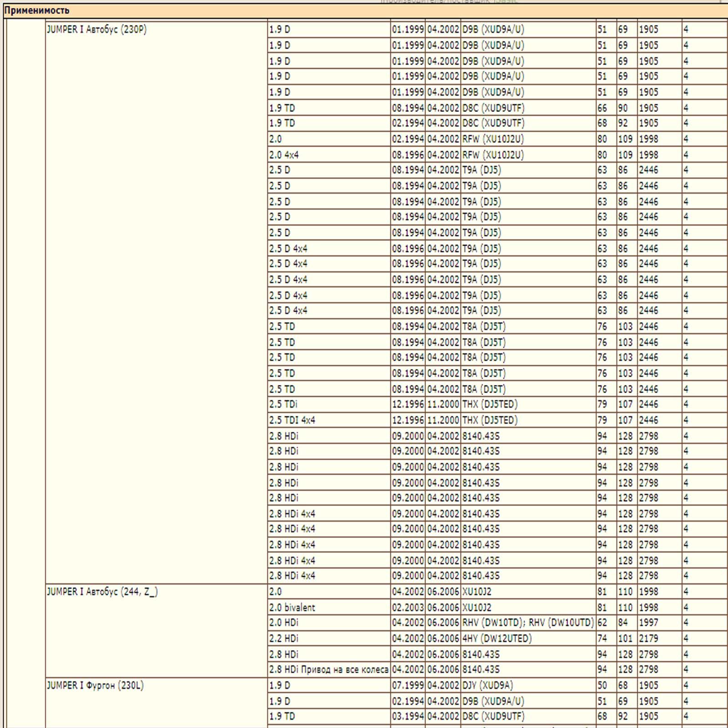
Task: Click D8C (XUD9UTF) in the 66 kW row
Action: coord(528,108)
